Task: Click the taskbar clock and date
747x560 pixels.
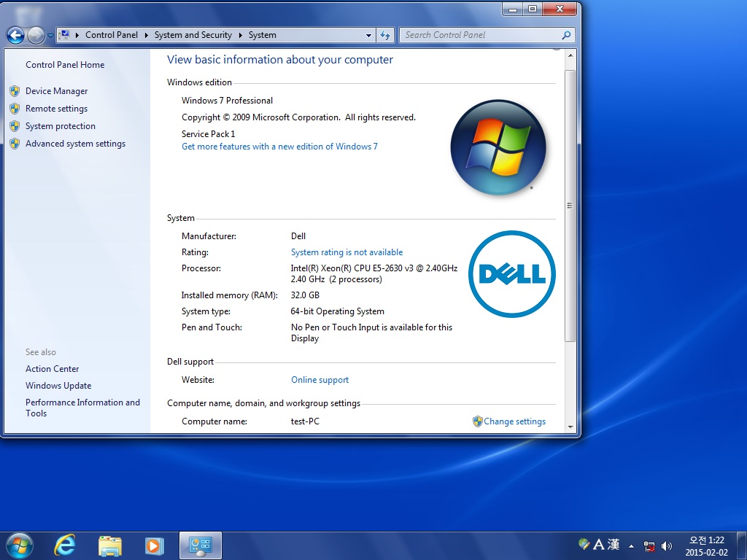Action: 706,546
